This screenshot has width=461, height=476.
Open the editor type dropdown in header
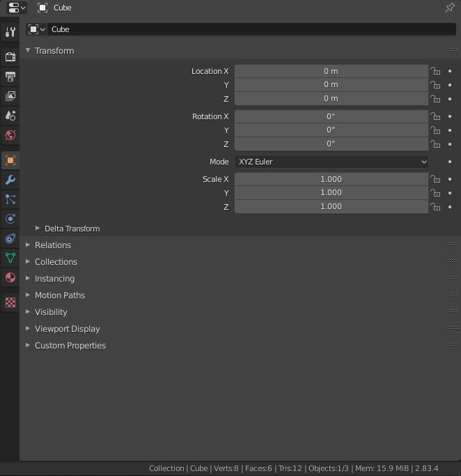(x=17, y=8)
